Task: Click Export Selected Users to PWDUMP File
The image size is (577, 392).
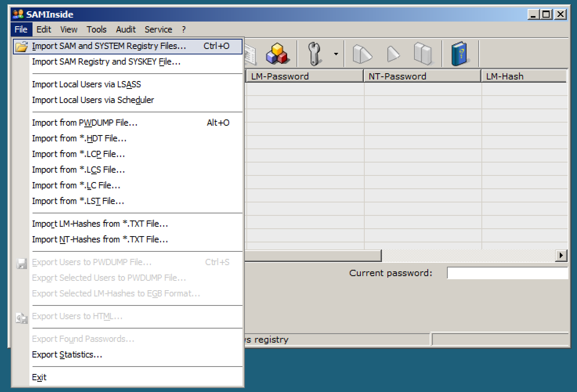Action: [128, 278]
